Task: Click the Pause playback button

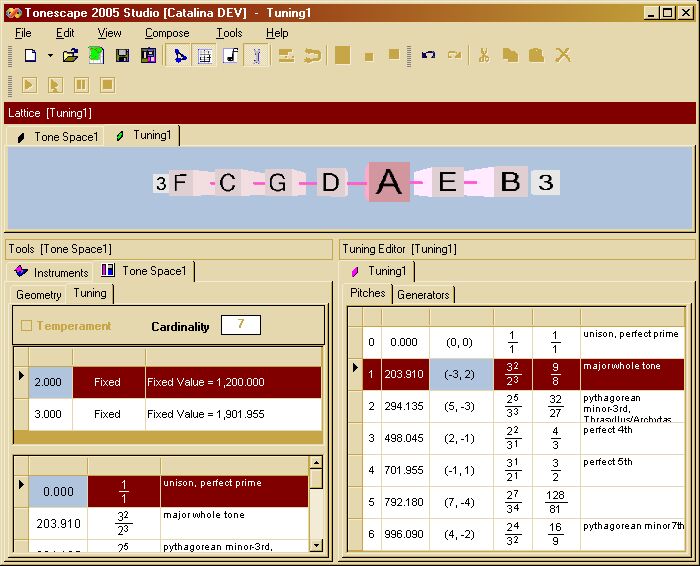Action: pos(81,85)
